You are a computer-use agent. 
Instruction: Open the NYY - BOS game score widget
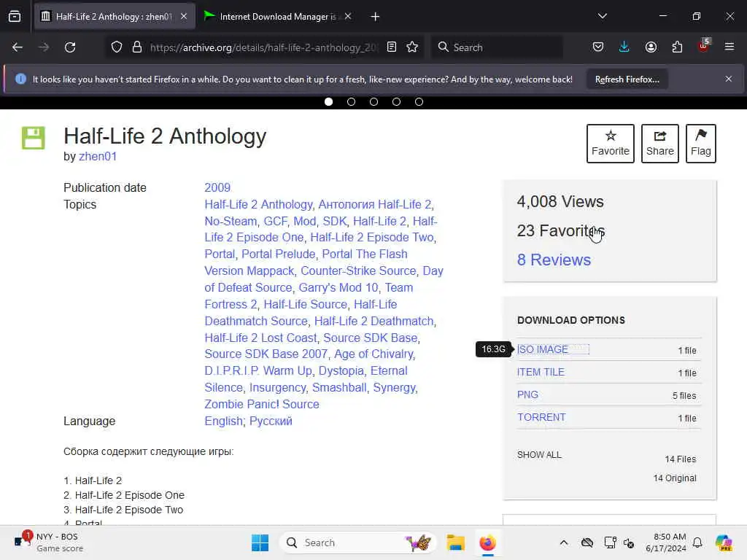click(49, 542)
